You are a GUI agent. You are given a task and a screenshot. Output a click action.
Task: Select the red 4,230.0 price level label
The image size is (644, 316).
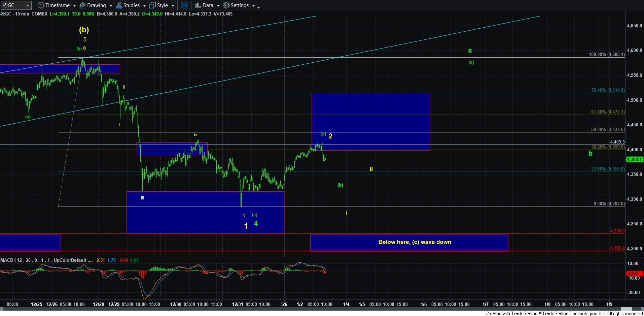(617, 231)
